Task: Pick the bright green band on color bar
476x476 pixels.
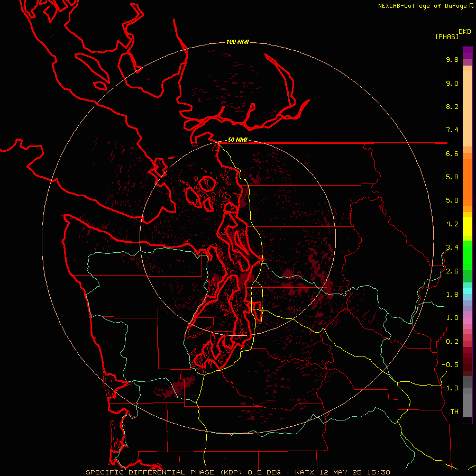Action: click(467, 255)
